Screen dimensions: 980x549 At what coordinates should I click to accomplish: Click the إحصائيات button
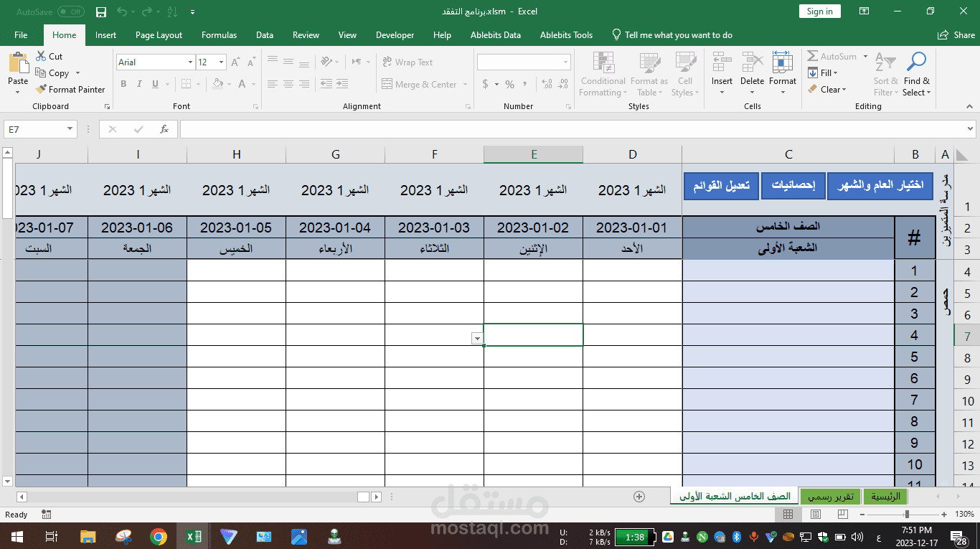(793, 186)
